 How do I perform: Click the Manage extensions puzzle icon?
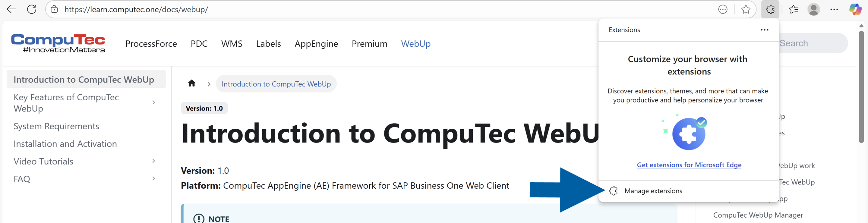(x=614, y=191)
